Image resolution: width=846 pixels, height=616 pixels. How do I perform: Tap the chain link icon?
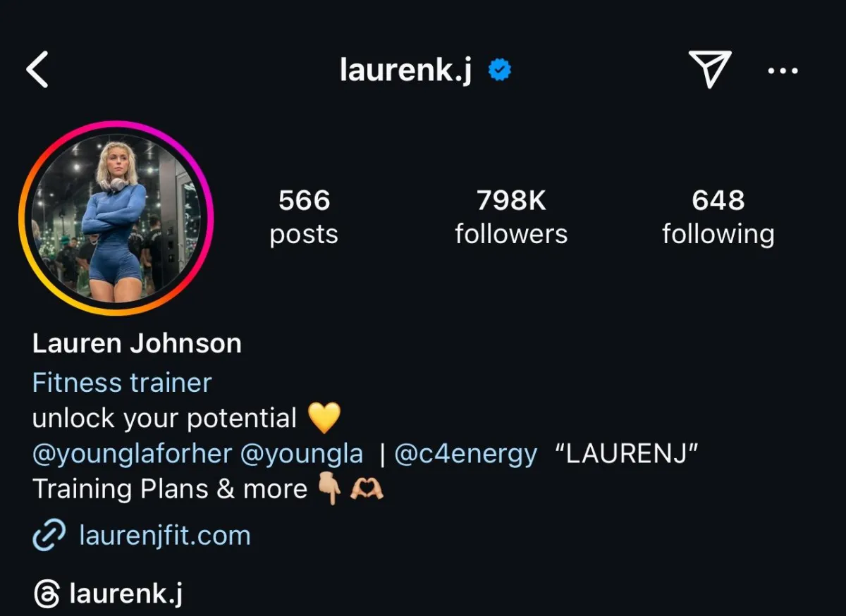49,536
